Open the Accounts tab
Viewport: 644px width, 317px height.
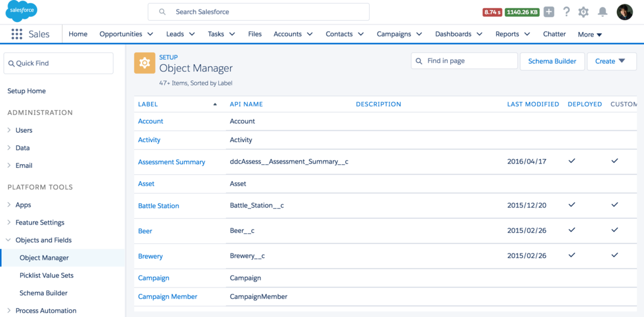click(x=287, y=34)
